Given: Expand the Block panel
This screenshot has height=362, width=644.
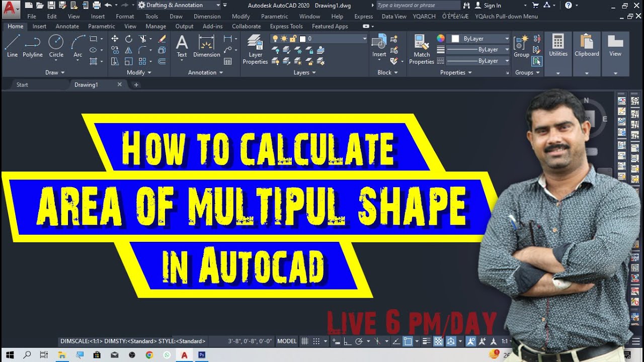Looking at the screenshot, I should point(387,72).
